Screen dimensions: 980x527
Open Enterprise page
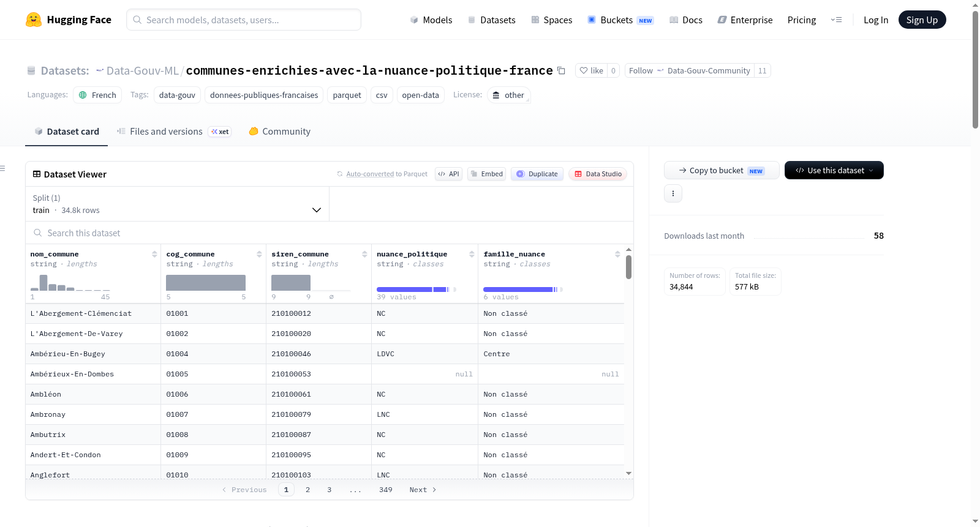tap(745, 20)
